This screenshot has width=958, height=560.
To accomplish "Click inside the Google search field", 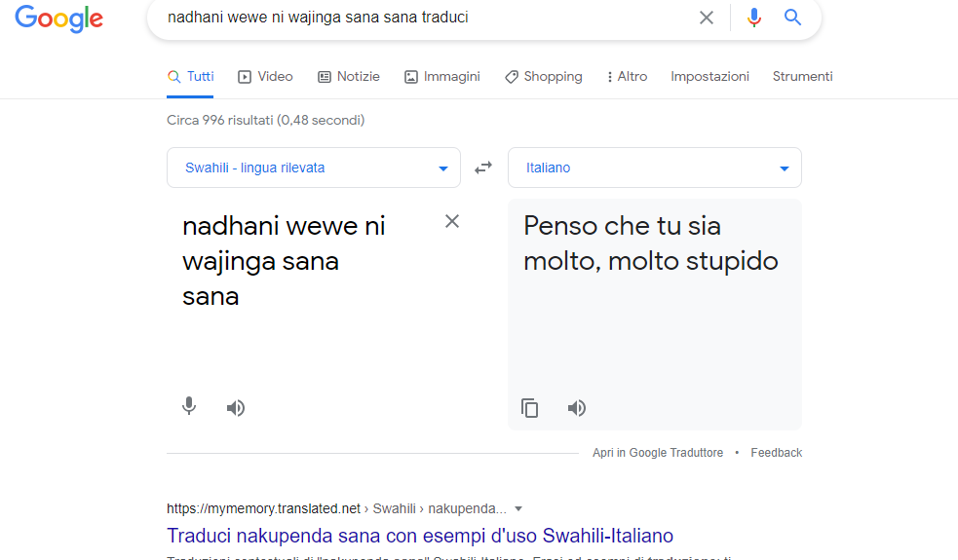I will click(x=419, y=18).
